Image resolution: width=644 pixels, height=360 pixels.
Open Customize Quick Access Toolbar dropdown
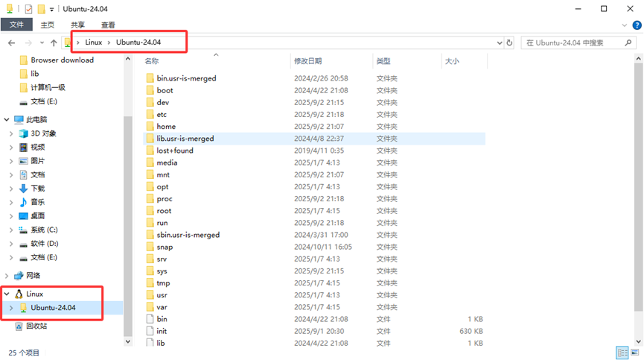tap(52, 9)
